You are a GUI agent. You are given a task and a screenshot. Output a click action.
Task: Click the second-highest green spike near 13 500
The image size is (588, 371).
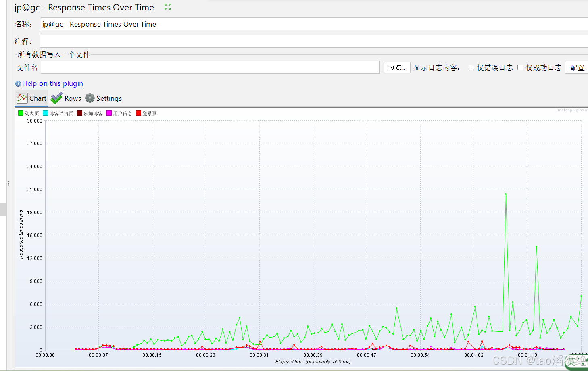(x=536, y=246)
